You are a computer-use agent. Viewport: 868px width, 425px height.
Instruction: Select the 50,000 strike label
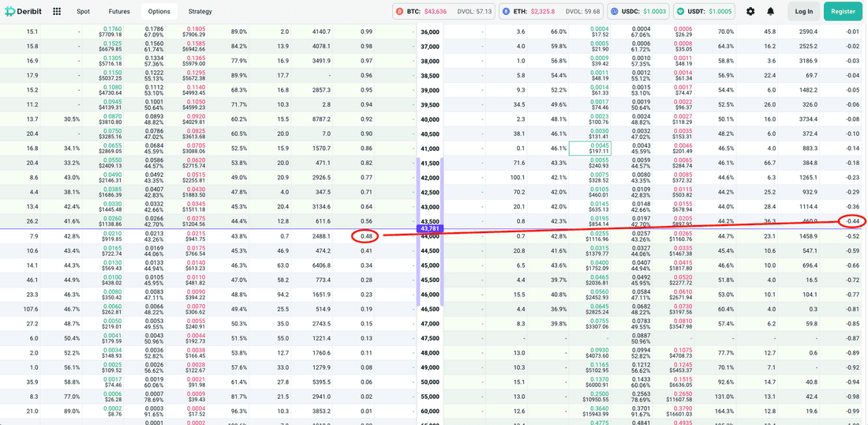pos(430,382)
